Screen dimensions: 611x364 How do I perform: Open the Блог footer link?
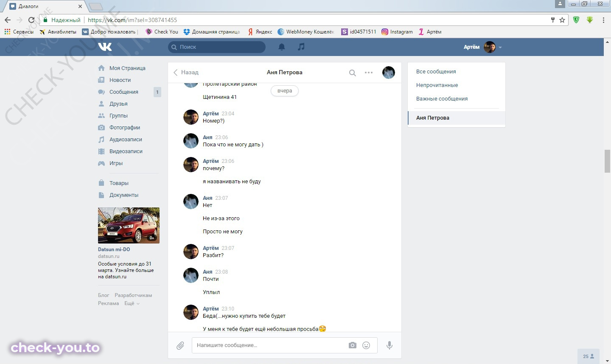pyautogui.click(x=104, y=295)
